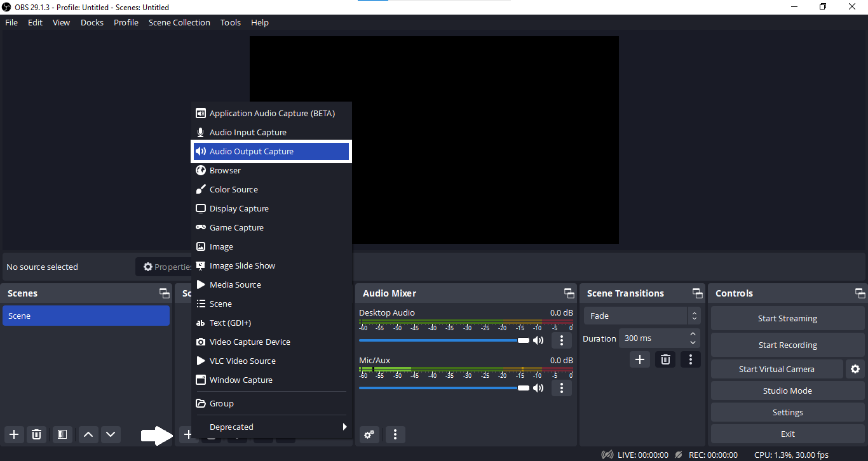This screenshot has height=461, width=868.
Task: Remove the selected scene with trash icon
Action: click(x=37, y=434)
